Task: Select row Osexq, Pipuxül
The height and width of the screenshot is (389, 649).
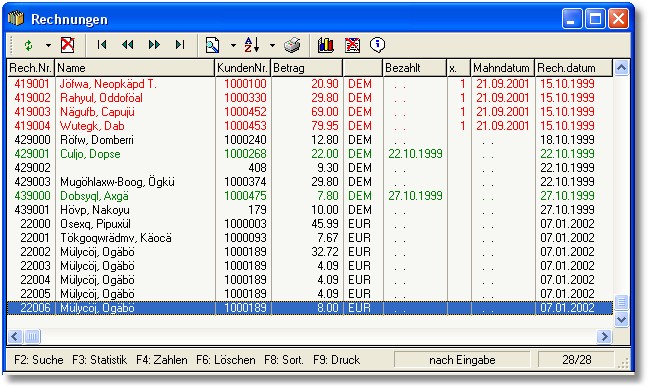Action: pos(310,224)
